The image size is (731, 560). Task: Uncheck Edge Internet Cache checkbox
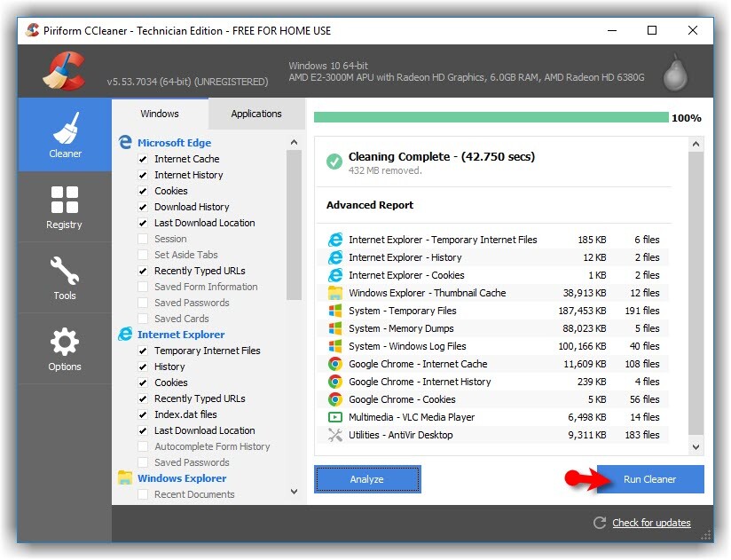[x=143, y=159]
